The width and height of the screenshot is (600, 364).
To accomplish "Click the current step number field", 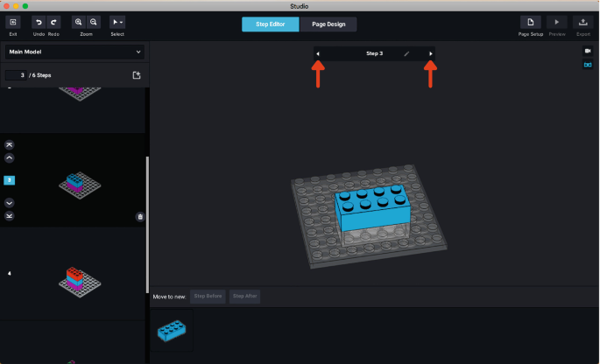I will 15,75.
